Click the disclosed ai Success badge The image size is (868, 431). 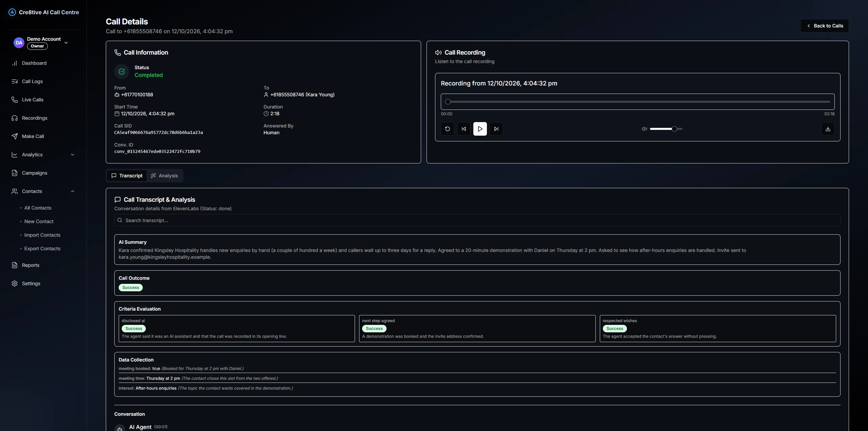tap(134, 329)
